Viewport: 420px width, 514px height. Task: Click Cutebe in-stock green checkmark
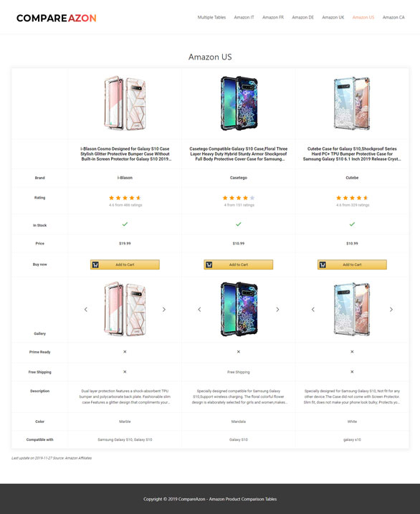point(352,224)
